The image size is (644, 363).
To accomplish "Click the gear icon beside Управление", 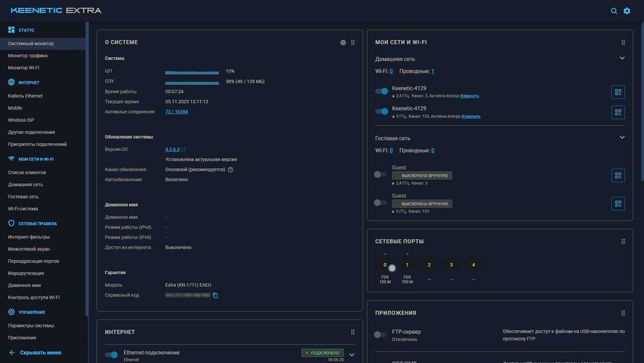I will [11, 312].
